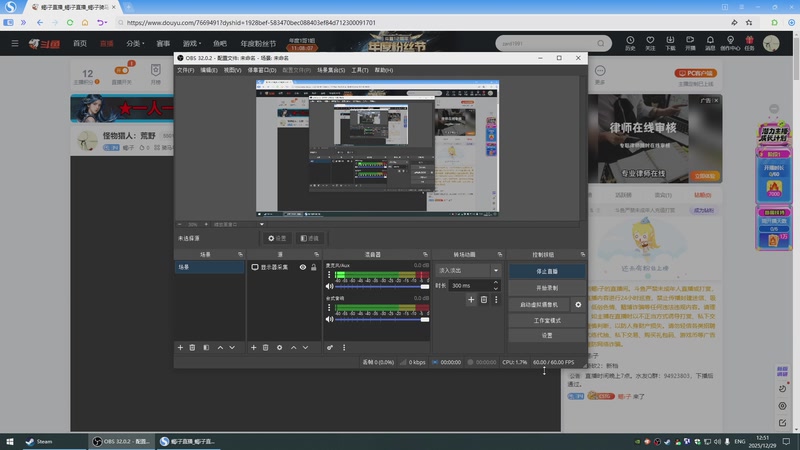Mute the 麦克风/Aux speaker icon
Viewport: 800px width, 450px height.
[329, 286]
